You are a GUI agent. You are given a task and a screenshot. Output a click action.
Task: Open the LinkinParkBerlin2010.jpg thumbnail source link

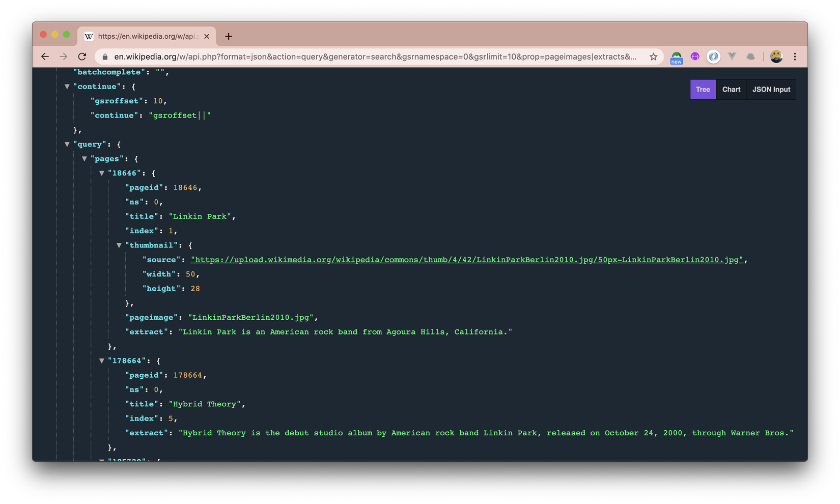point(467,260)
